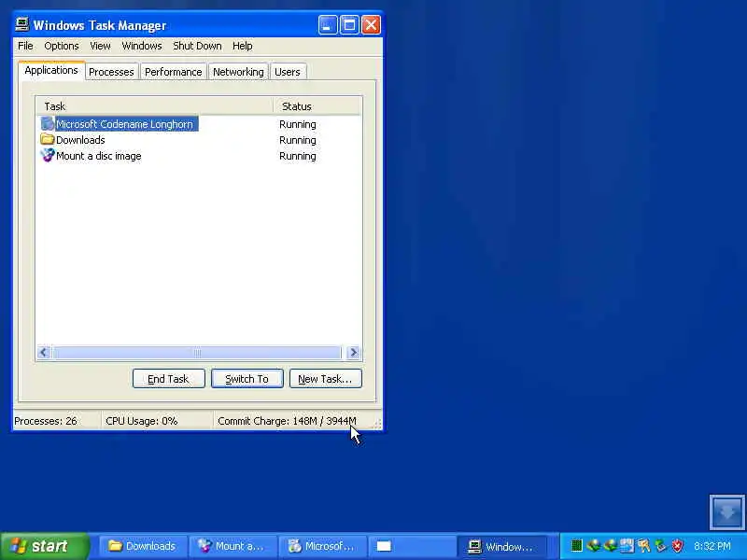Sort by the Task column header

pos(155,106)
